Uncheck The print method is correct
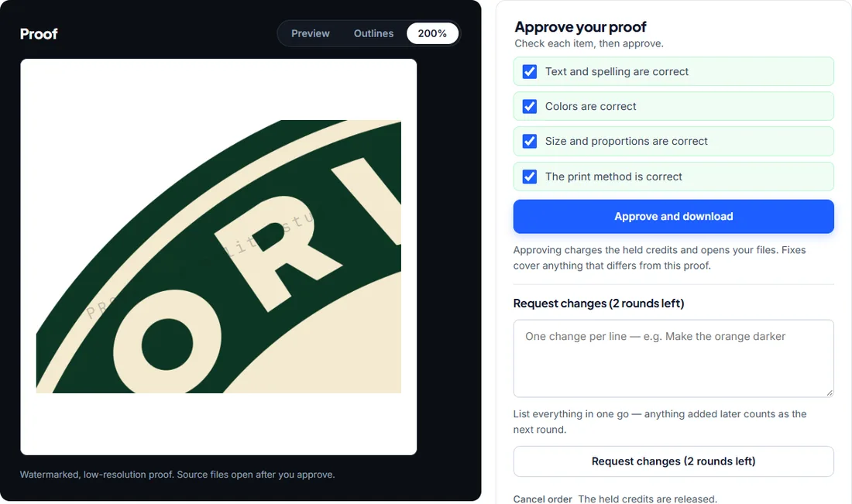 tap(529, 177)
